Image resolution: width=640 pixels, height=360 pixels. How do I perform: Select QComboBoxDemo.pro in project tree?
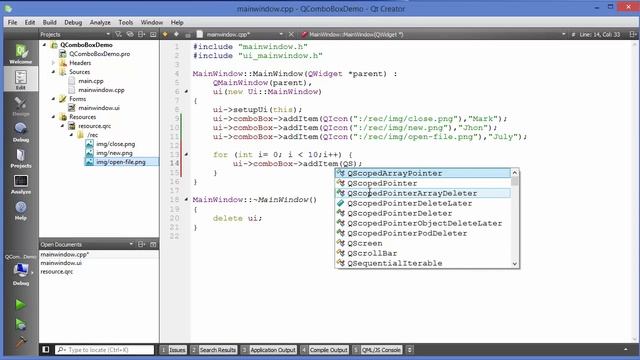click(x=100, y=54)
